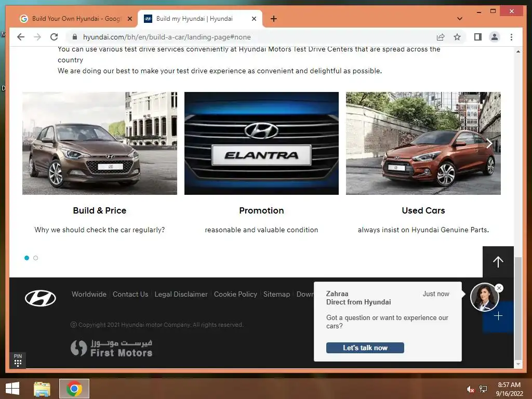Unmute using the taskbar speaker icon

click(x=470, y=389)
